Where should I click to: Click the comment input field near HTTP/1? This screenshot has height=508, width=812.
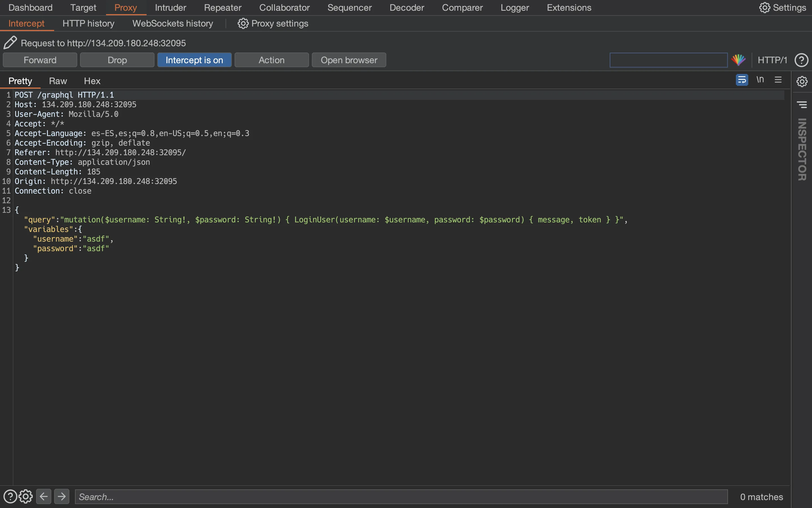point(668,60)
